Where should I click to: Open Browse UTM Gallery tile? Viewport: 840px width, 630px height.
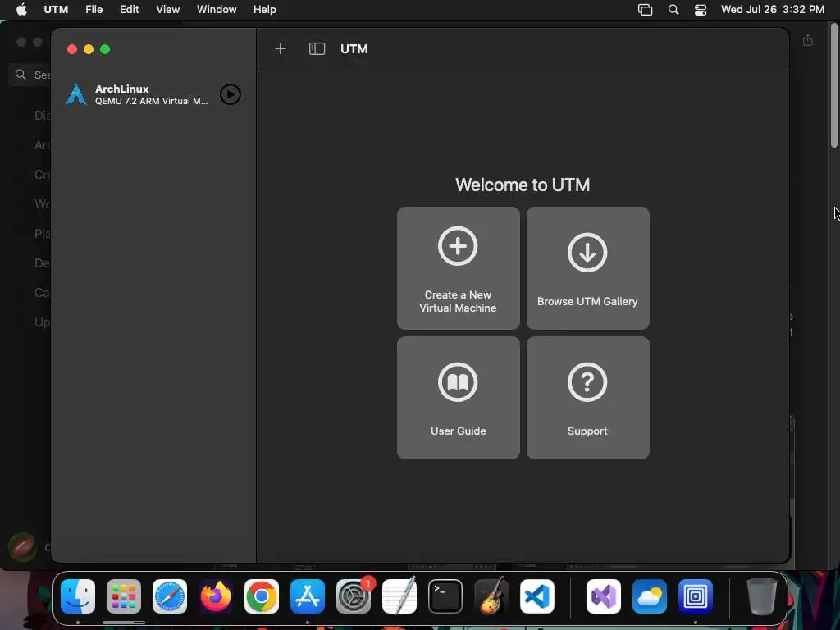pos(587,268)
